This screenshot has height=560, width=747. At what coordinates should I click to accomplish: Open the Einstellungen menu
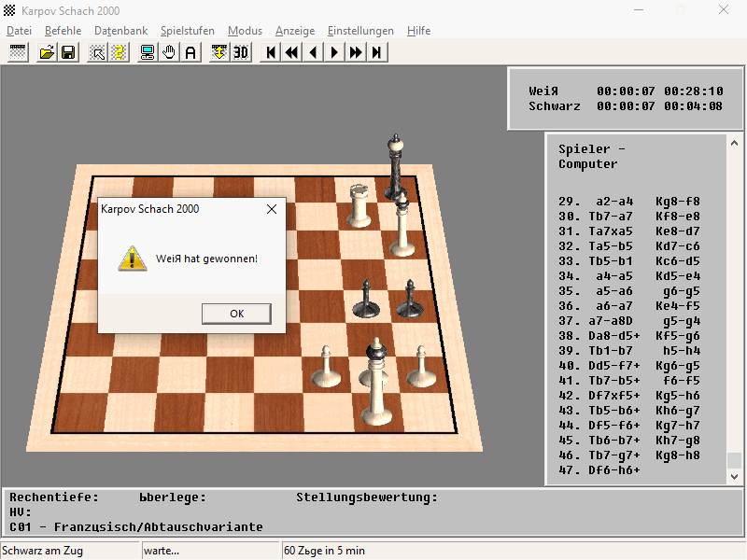click(360, 31)
